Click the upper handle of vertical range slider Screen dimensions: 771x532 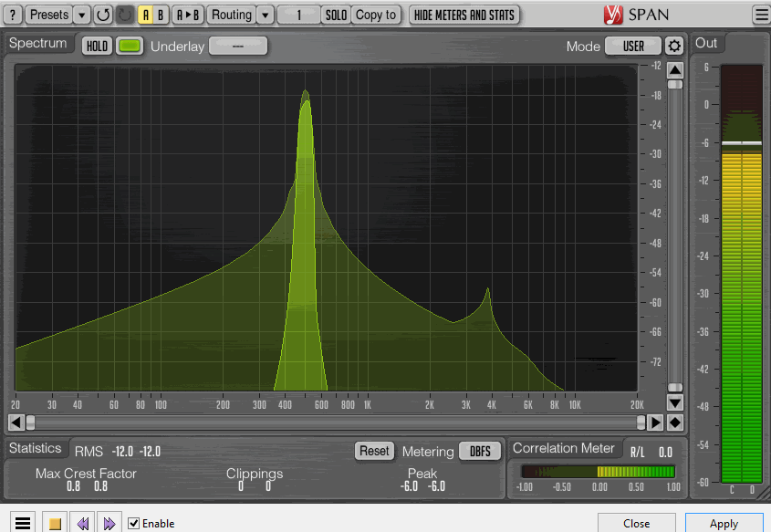pos(675,85)
